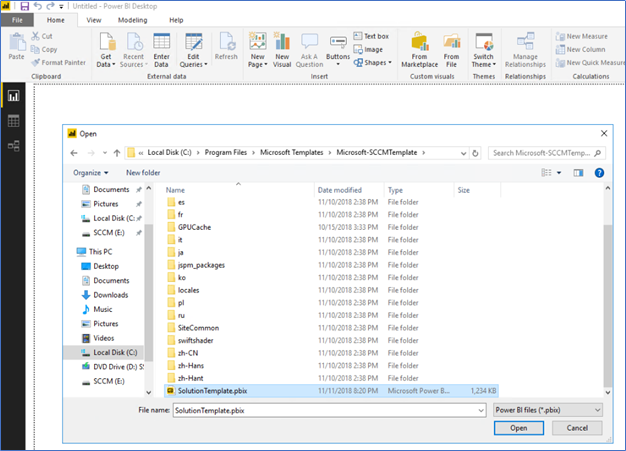The image size is (626, 451).
Task: Click the Search Microsoft-SCCMTemplate box
Action: pos(547,153)
